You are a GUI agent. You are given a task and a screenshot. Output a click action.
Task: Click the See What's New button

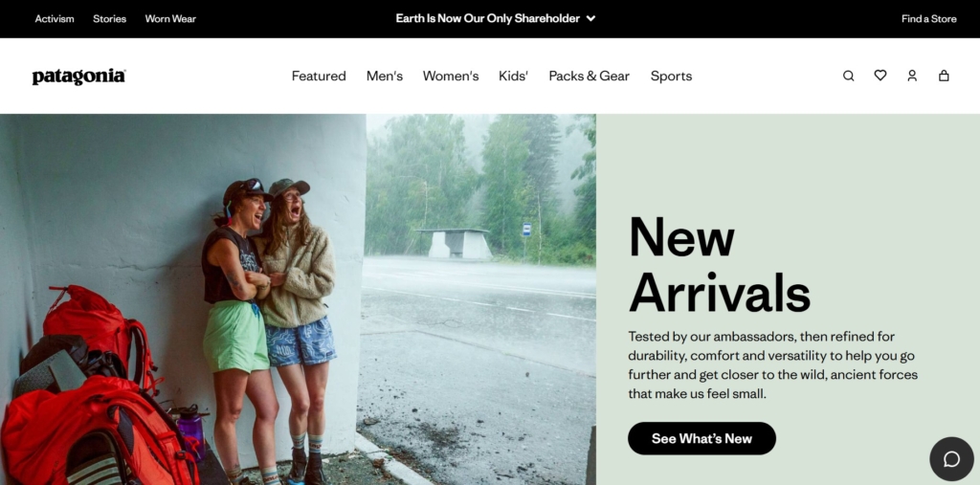pyautogui.click(x=702, y=438)
